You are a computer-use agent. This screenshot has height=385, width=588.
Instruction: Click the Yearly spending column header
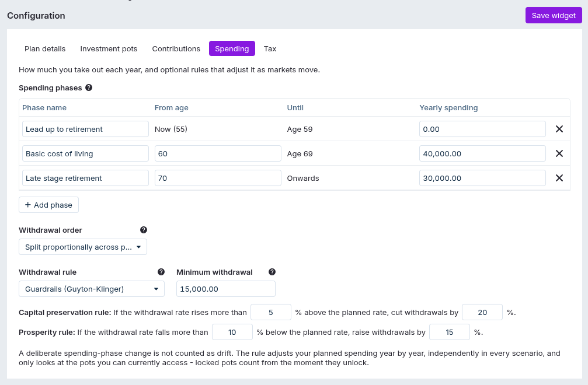(448, 108)
